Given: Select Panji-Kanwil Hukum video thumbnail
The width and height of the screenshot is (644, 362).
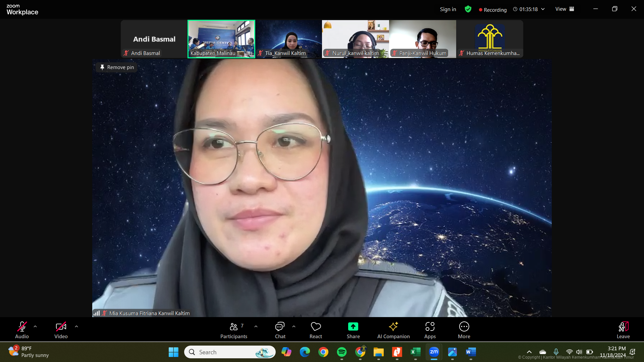Looking at the screenshot, I should click(x=423, y=39).
